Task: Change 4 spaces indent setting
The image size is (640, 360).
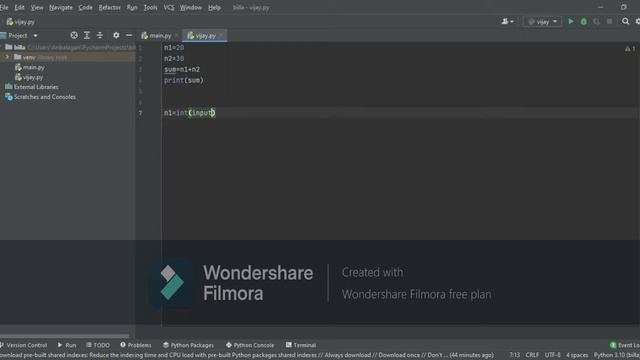Action: point(577,355)
